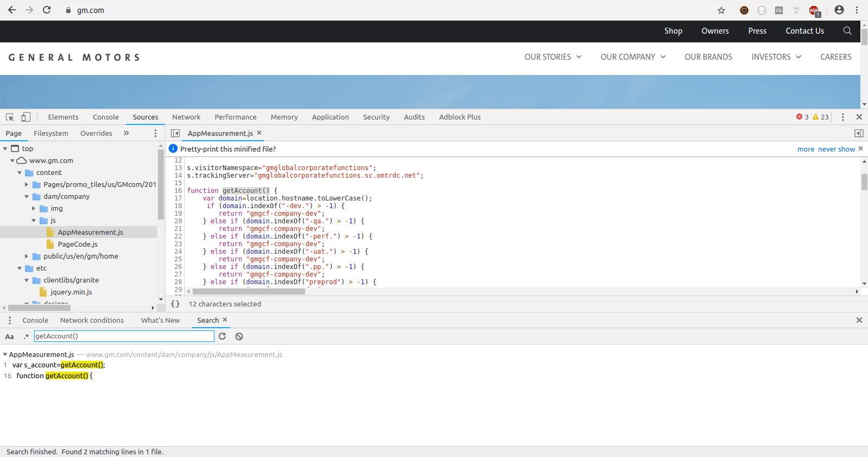Screen dimensions: 868x457
Task: Activate the inspect element picker tool
Action: [10, 117]
